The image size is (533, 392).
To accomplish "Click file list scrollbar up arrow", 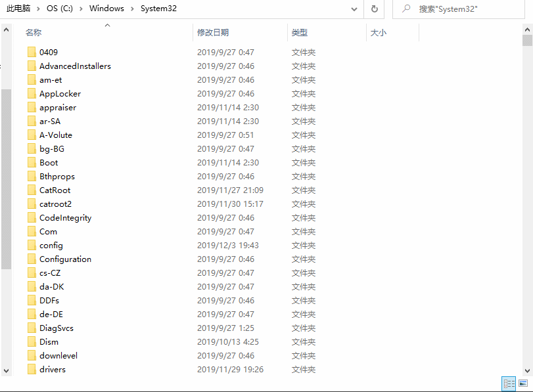I will [x=527, y=30].
